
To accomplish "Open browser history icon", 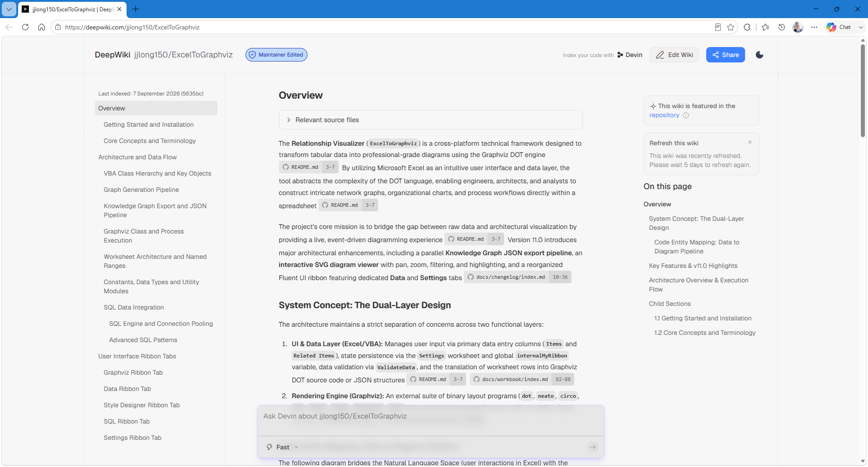I will [x=782, y=27].
